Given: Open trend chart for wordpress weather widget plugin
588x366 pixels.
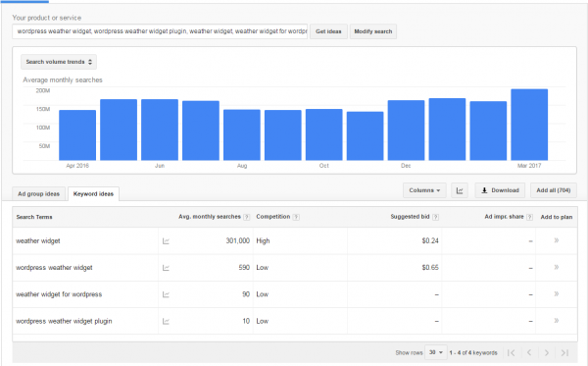Looking at the screenshot, I should [x=166, y=321].
